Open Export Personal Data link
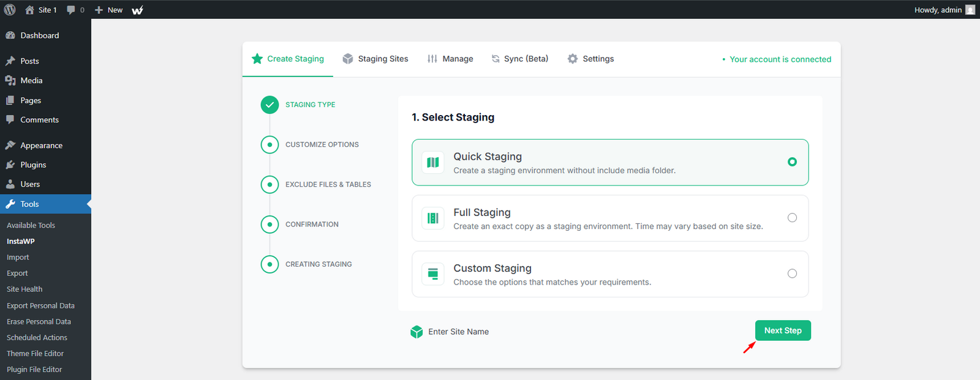Viewport: 980px width, 380px height. click(40, 306)
